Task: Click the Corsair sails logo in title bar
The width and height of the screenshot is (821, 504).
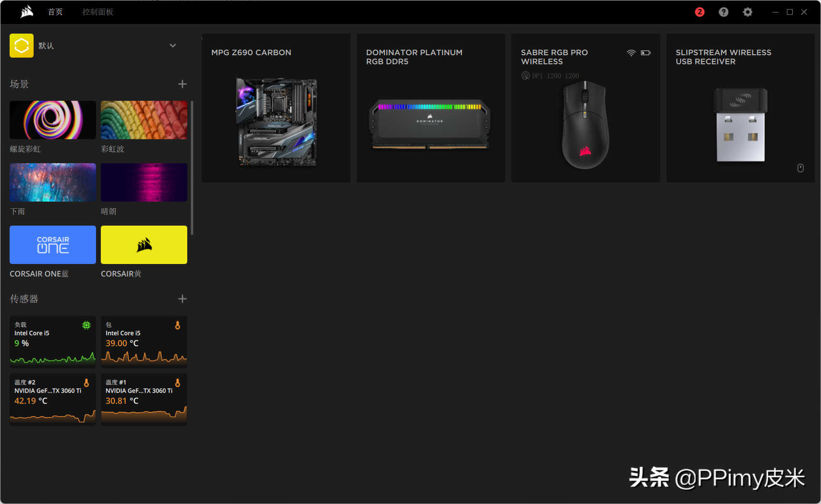Action: coord(27,12)
